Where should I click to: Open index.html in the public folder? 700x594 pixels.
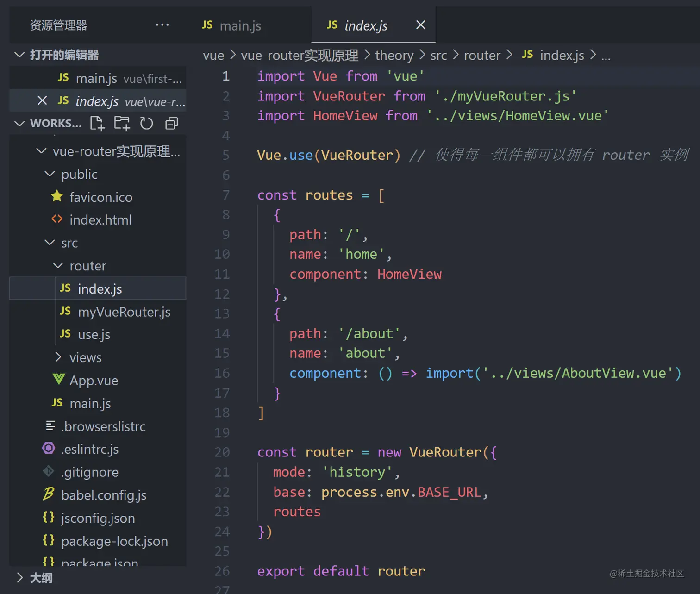100,220
